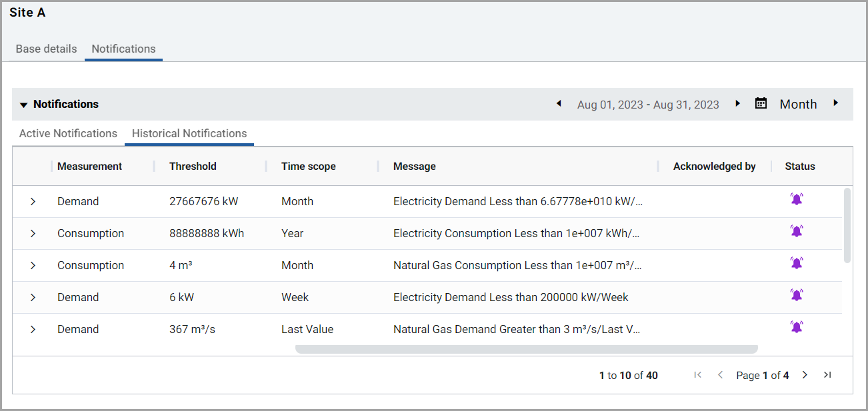Image resolution: width=868 pixels, height=411 pixels.
Task: Expand the 4 m³ Consumption row
Action: [x=33, y=266]
